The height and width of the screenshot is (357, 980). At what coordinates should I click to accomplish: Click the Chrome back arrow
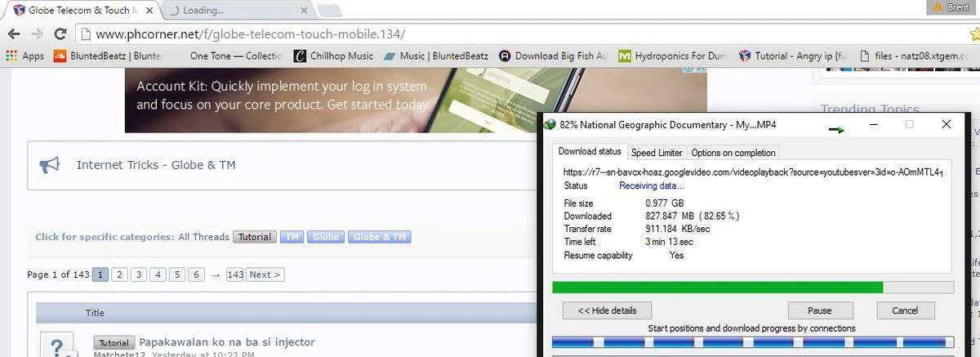coord(13,34)
